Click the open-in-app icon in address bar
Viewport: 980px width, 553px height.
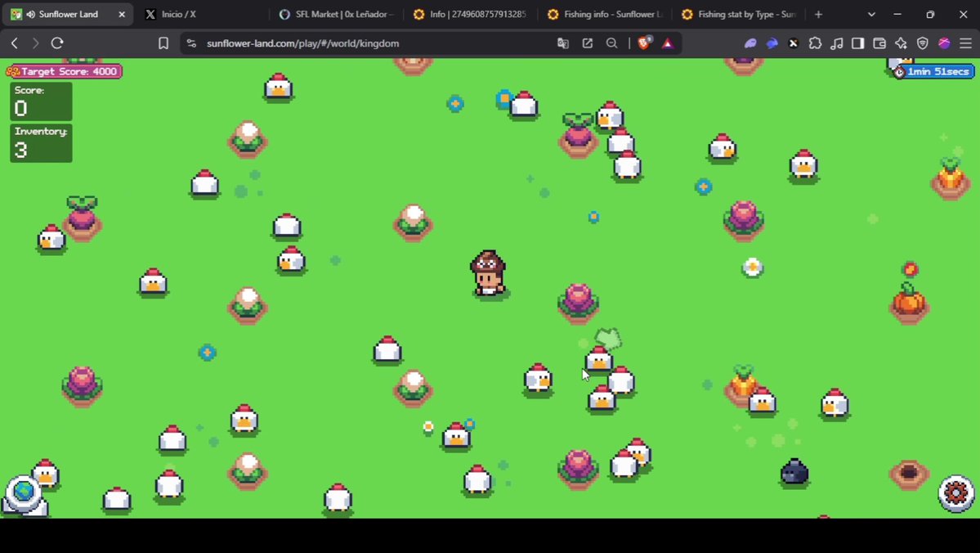[588, 43]
